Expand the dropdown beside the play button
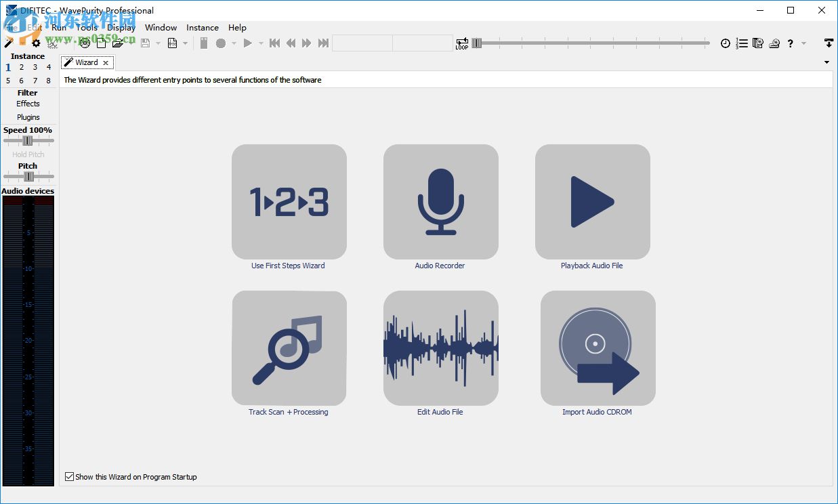This screenshot has height=504, width=838. 261,43
